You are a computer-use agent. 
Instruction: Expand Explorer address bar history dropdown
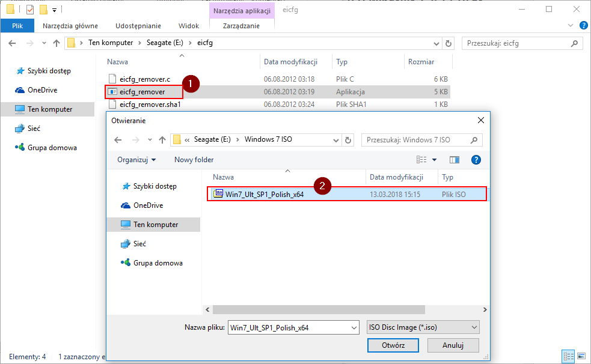(x=436, y=44)
